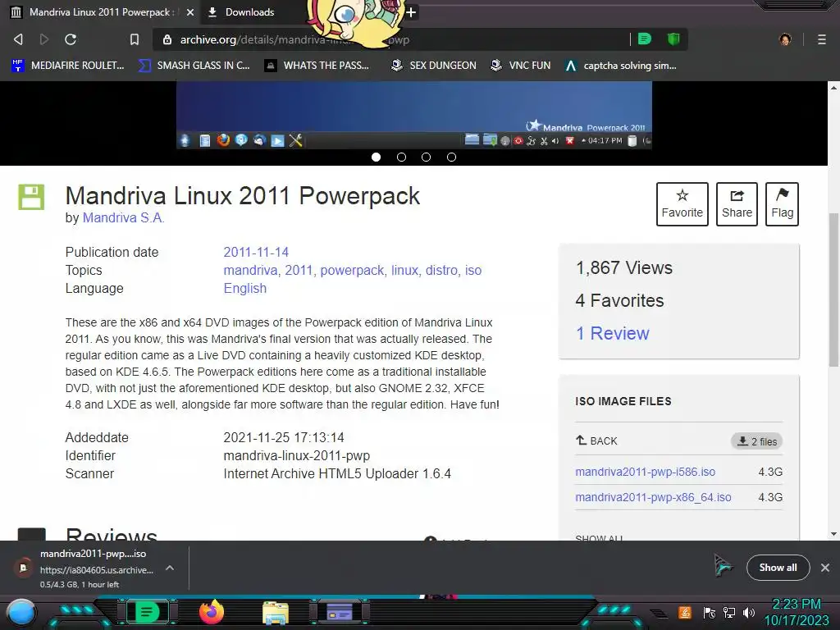Open the MEDIAFIRE ROULET... bookmark
Screen dimensions: 840x630
click(68, 66)
